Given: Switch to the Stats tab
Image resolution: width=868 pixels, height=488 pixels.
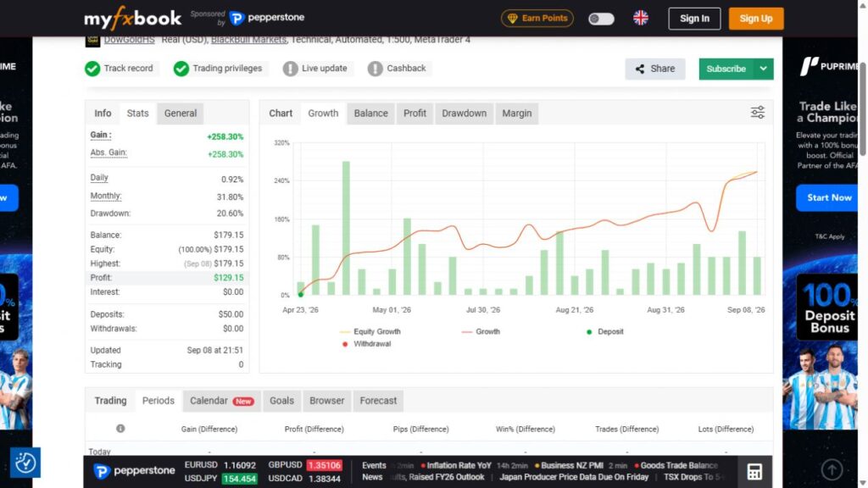Looking at the screenshot, I should click(x=137, y=113).
